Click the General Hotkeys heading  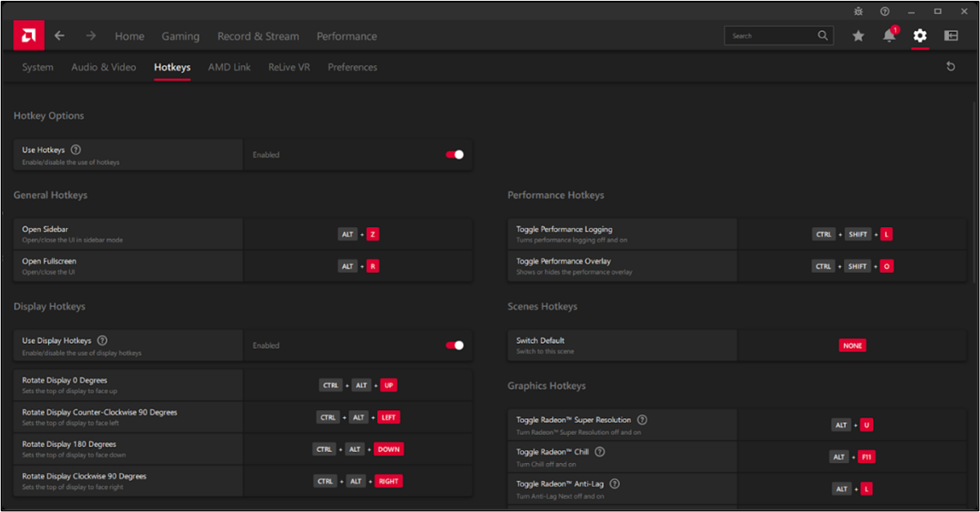(x=51, y=195)
